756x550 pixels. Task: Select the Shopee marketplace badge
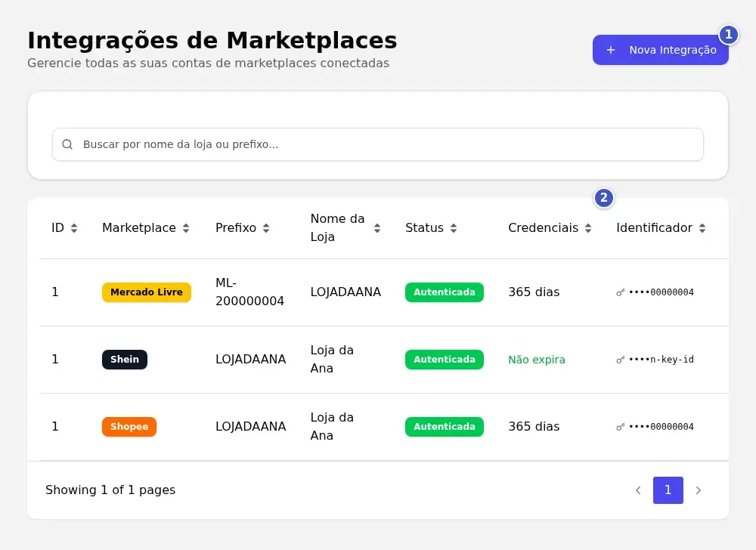[x=129, y=427]
